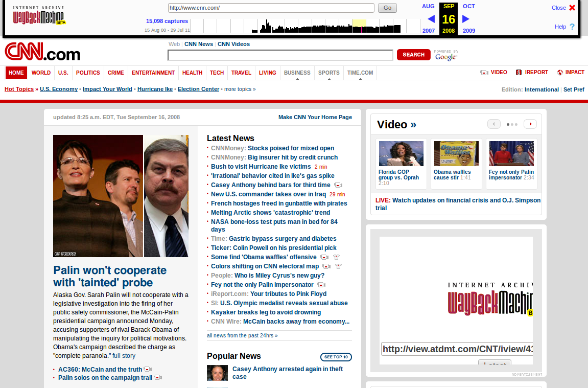This screenshot has height=388, width=588.
Task: Click the Impact globe icon
Action: (560, 73)
